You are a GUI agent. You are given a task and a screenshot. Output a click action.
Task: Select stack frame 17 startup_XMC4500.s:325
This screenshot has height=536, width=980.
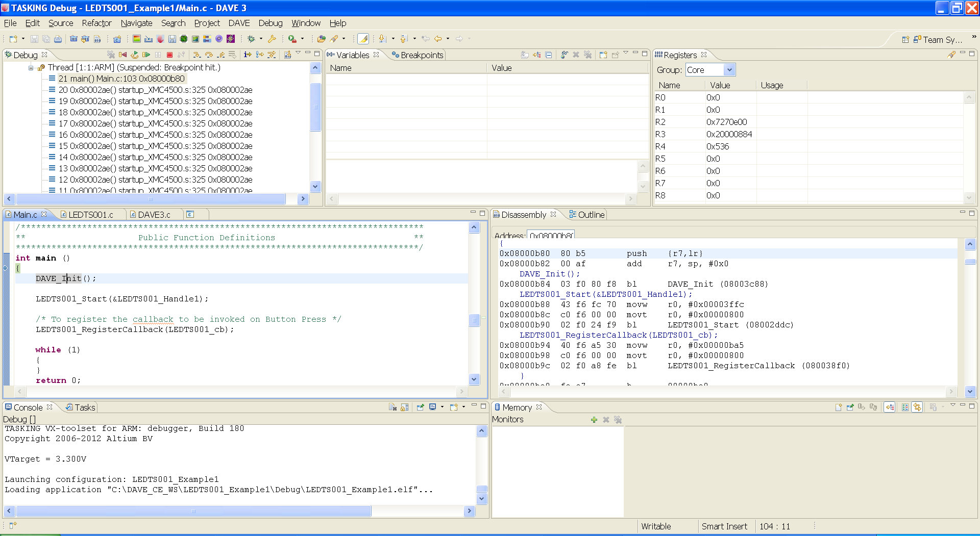[x=155, y=123]
